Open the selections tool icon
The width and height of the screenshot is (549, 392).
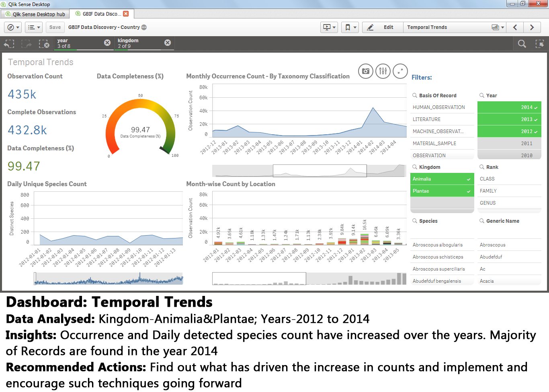(539, 43)
